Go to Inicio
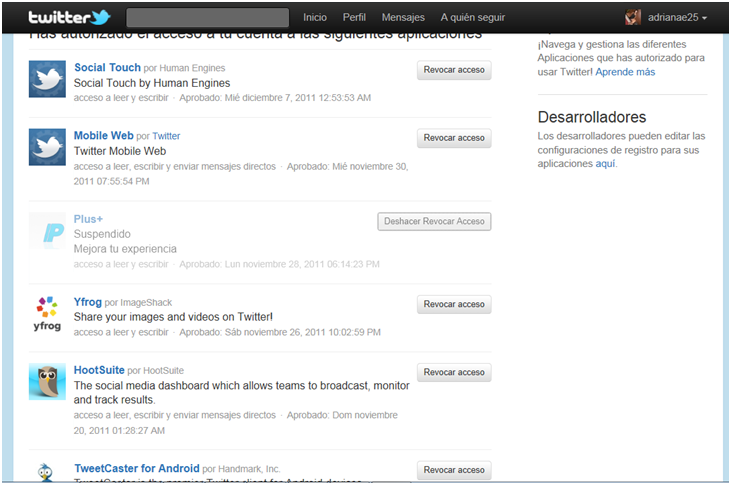Viewport: 731px width, 485px height. pos(315,17)
